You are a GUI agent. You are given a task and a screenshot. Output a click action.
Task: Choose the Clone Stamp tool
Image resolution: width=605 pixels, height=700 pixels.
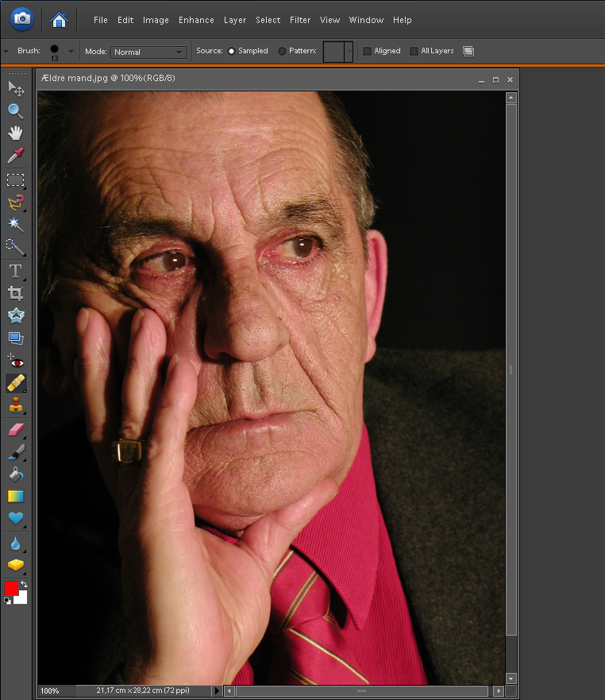(x=15, y=406)
